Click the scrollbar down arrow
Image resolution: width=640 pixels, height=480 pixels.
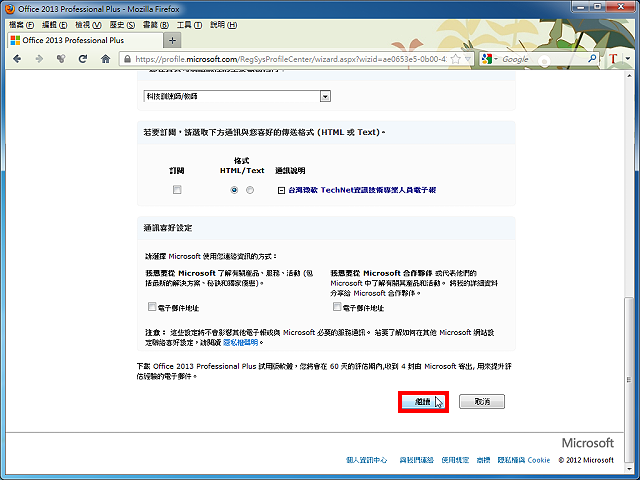pyautogui.click(x=629, y=469)
